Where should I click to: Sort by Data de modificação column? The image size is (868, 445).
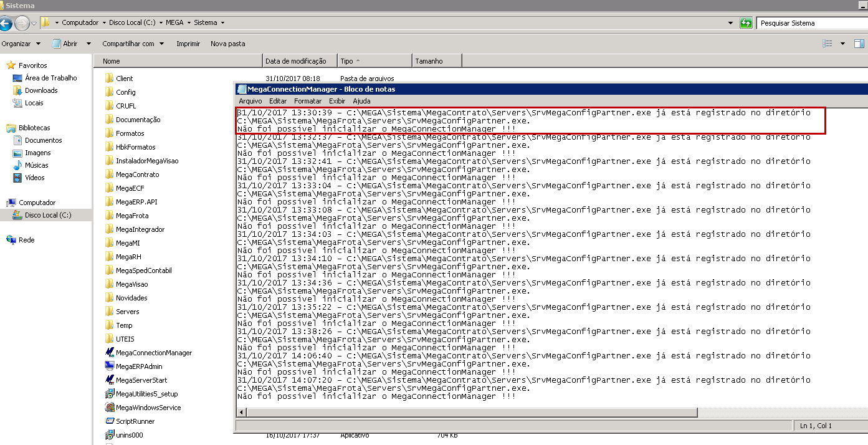coord(300,61)
